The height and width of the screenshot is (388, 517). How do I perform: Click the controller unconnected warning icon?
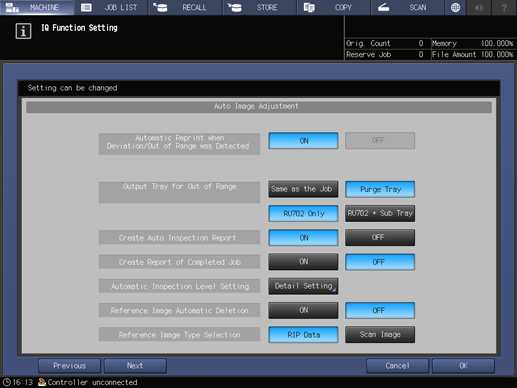tap(42, 382)
